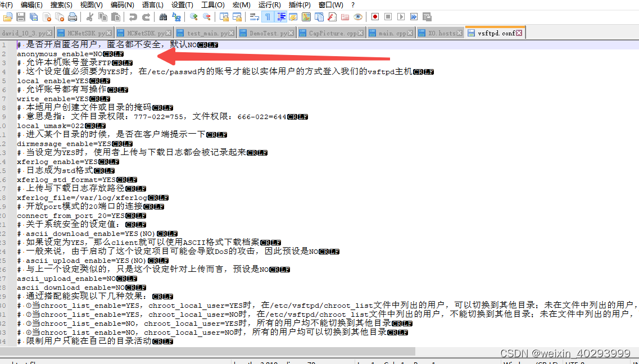Close the DemoTest.py tab
Screen dimensions: 639x364
pos(291,33)
